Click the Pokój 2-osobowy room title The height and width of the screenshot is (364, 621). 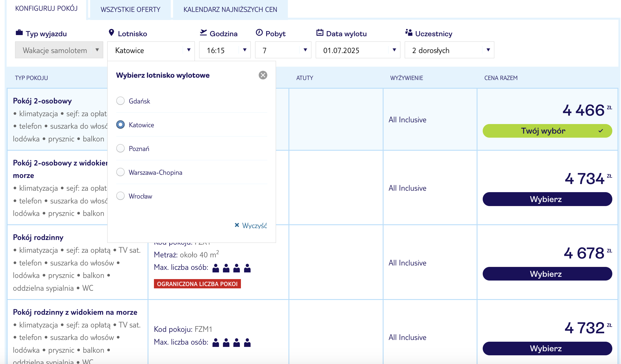42,101
